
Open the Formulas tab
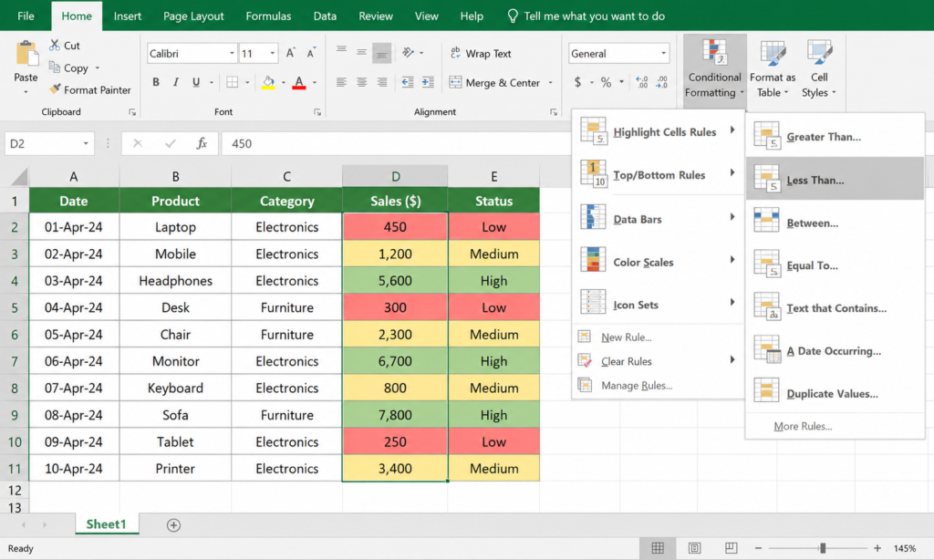coord(269,16)
